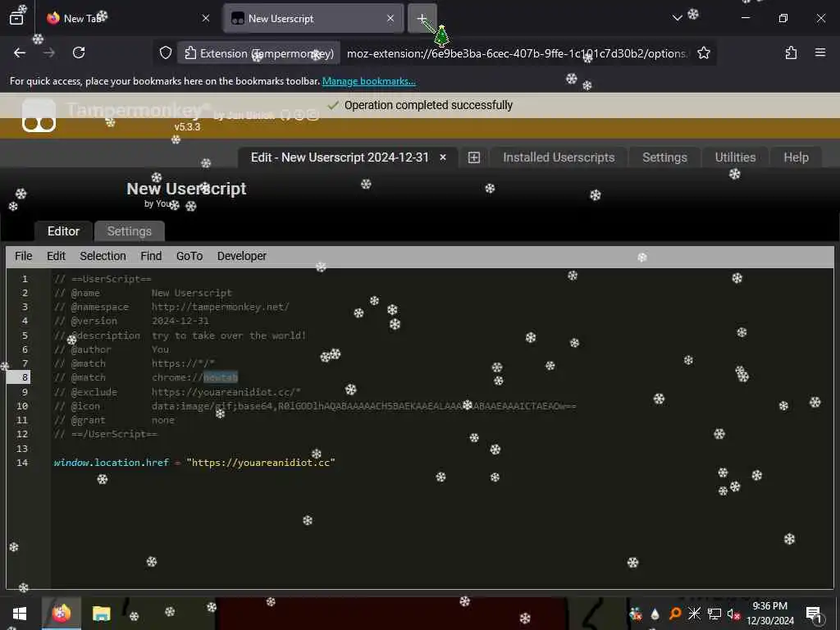Click the first colorful tray icon

(636, 614)
